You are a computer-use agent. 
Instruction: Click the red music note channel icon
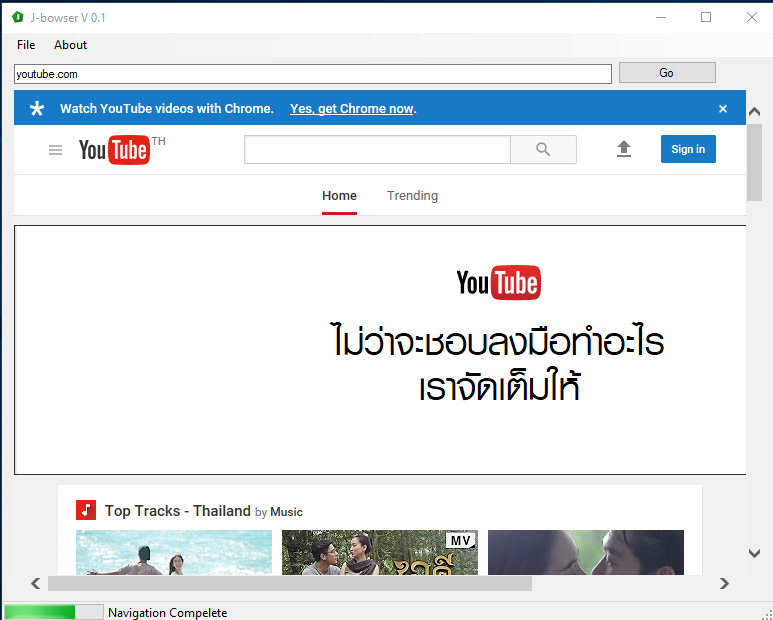86,510
